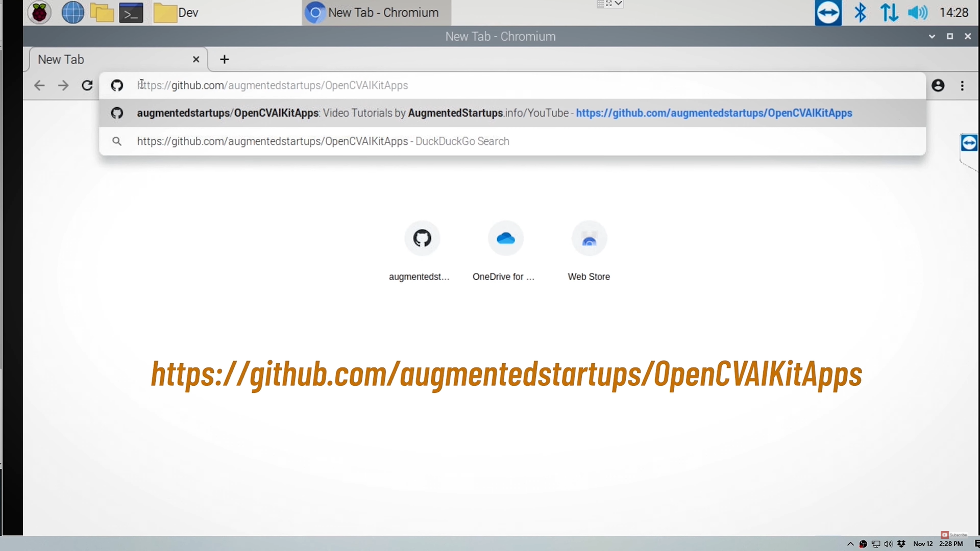The image size is (980, 551).
Task: Launch the globe web browser icon
Action: coord(72,12)
